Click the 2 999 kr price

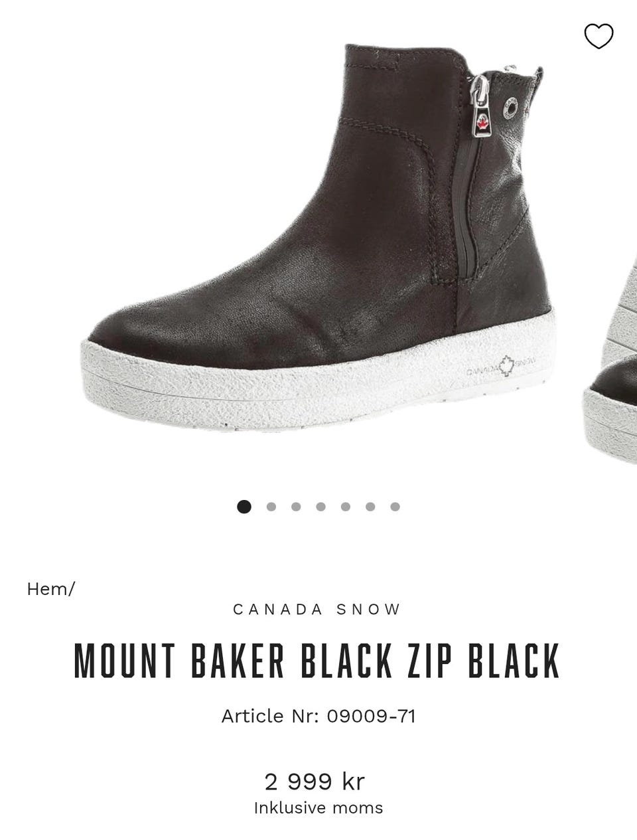pyautogui.click(x=315, y=781)
